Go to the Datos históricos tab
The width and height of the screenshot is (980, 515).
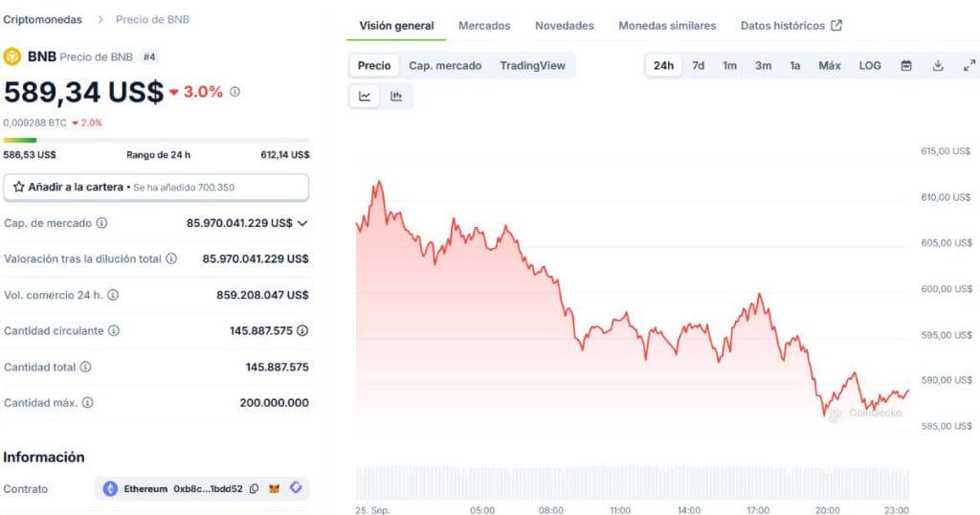pyautogui.click(x=791, y=26)
